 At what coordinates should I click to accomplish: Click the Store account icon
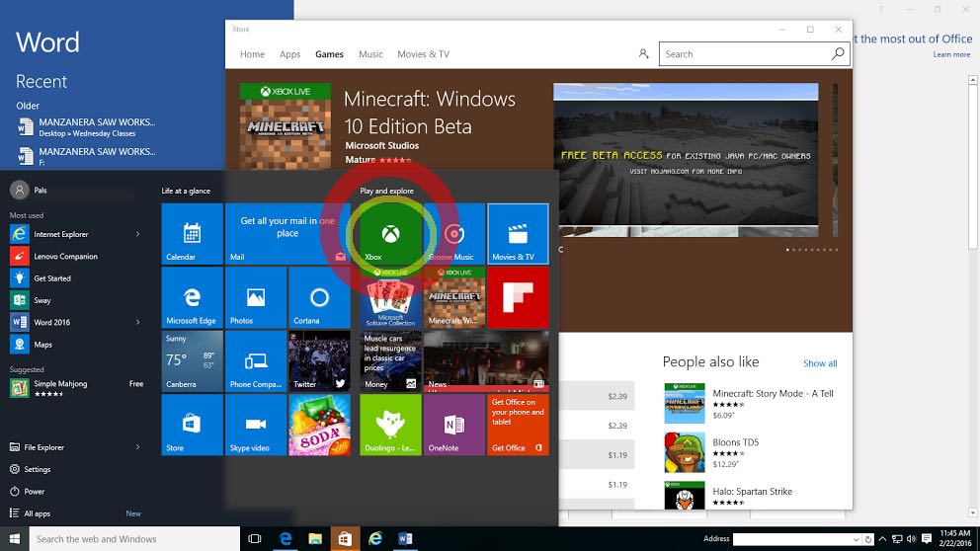643,53
